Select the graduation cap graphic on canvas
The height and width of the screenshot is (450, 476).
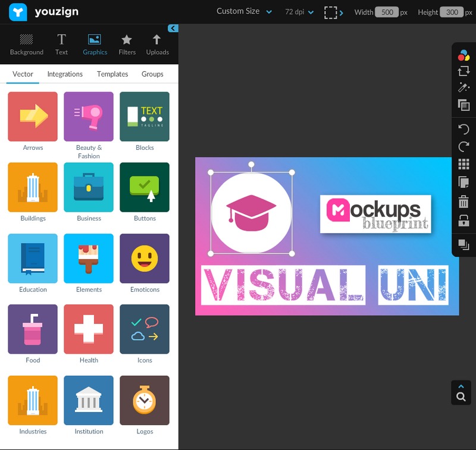[x=251, y=213]
